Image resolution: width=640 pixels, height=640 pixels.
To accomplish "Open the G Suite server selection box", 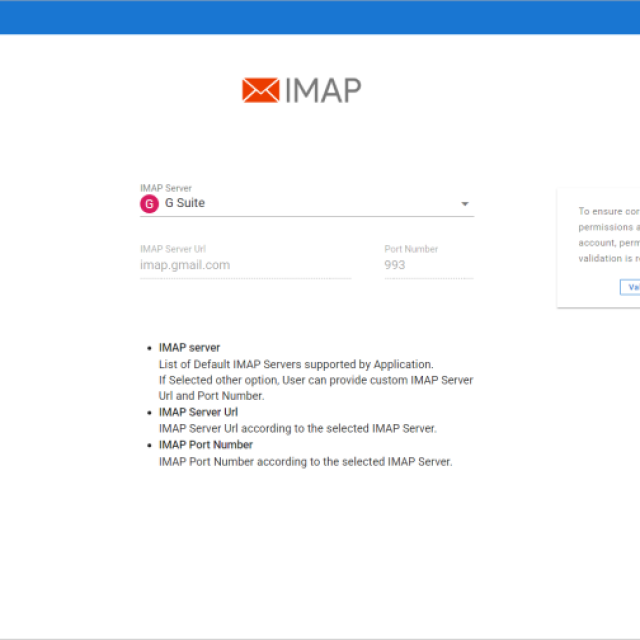I will click(x=305, y=204).
